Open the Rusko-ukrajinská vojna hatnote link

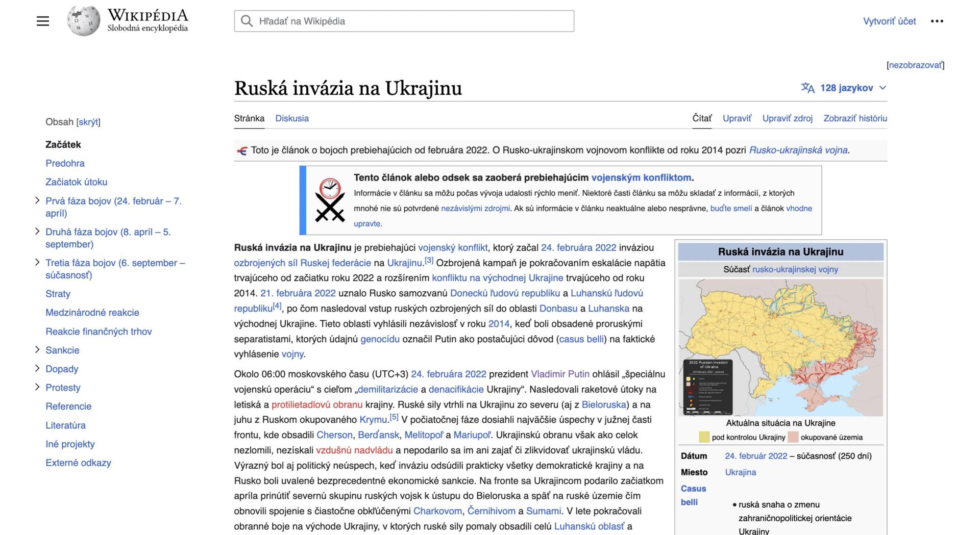798,150
